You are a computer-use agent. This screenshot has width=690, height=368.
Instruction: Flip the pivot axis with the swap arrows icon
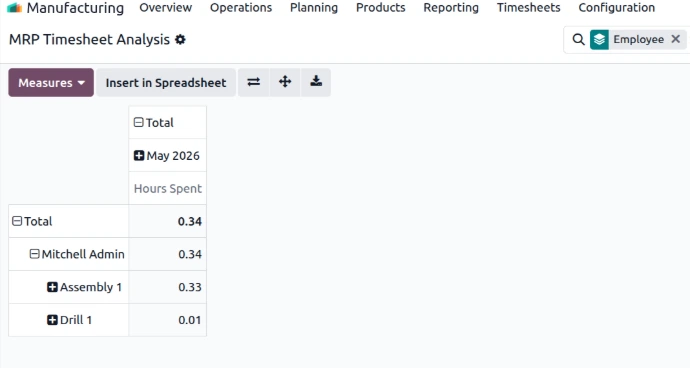pyautogui.click(x=253, y=82)
